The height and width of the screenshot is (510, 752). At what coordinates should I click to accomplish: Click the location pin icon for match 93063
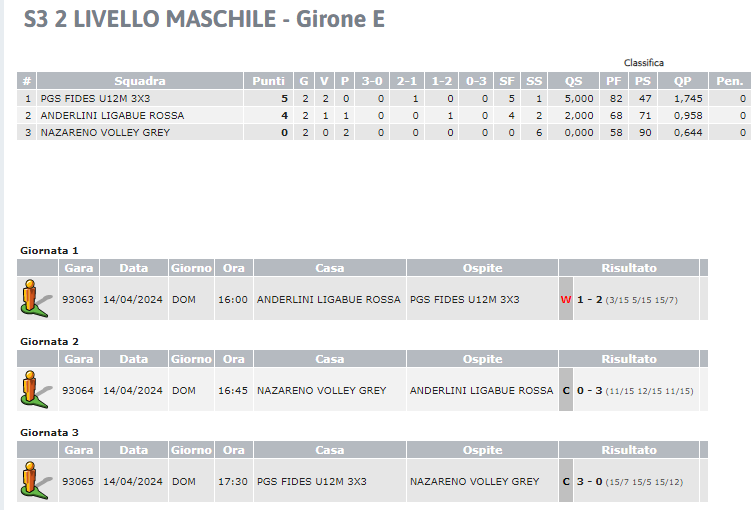pyautogui.click(x=35, y=298)
